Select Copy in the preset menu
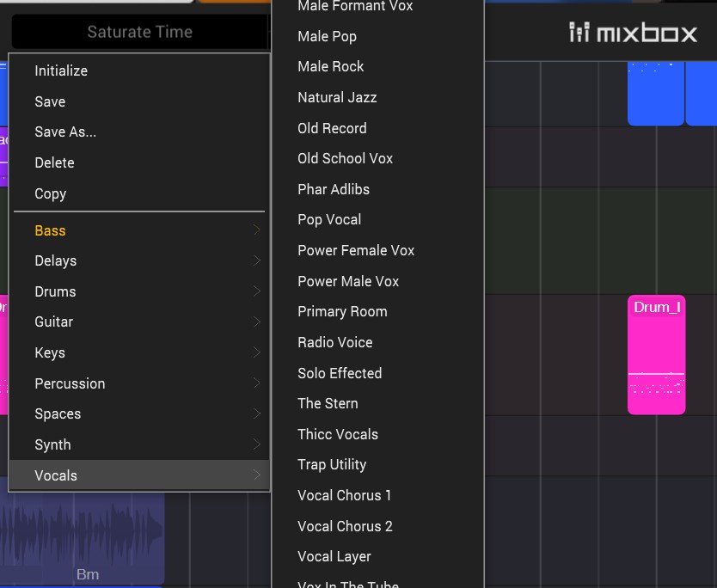 click(x=51, y=193)
